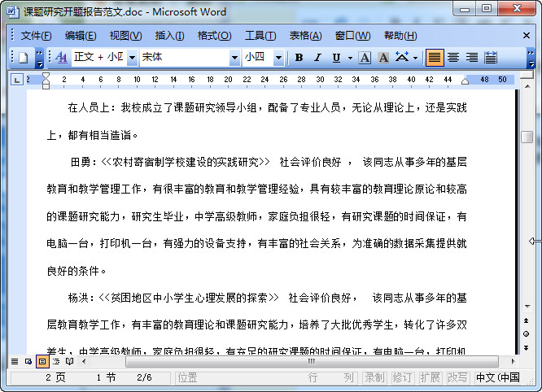Viewport: 542px width, 392px height.
Task: Toggle 扩展 selection mode in status bar
Action: pyautogui.click(x=430, y=377)
